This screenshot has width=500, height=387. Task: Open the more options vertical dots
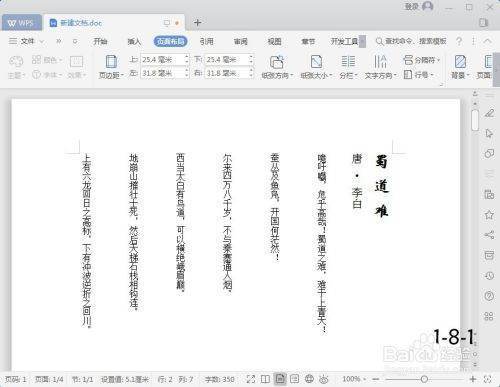pyautogui.click(x=473, y=41)
